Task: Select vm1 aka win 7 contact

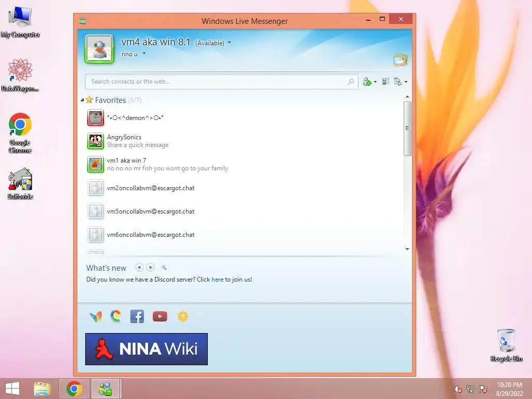Action: click(127, 161)
